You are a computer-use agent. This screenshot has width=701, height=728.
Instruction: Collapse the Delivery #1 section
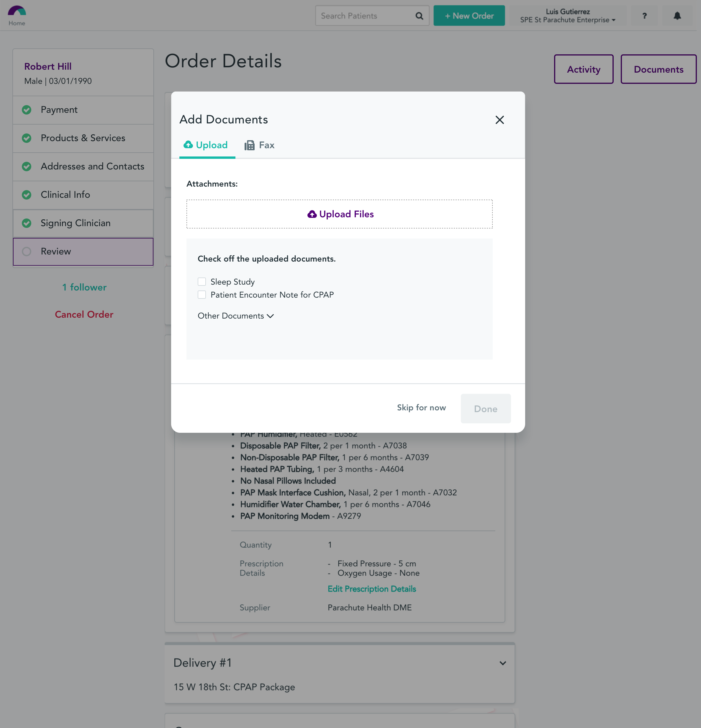tap(503, 663)
